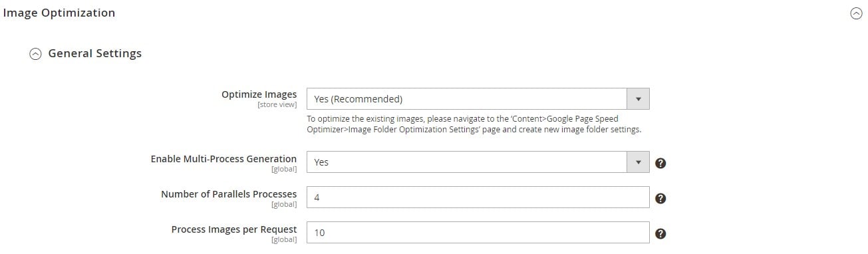Click the Optimize Images label

click(x=259, y=94)
